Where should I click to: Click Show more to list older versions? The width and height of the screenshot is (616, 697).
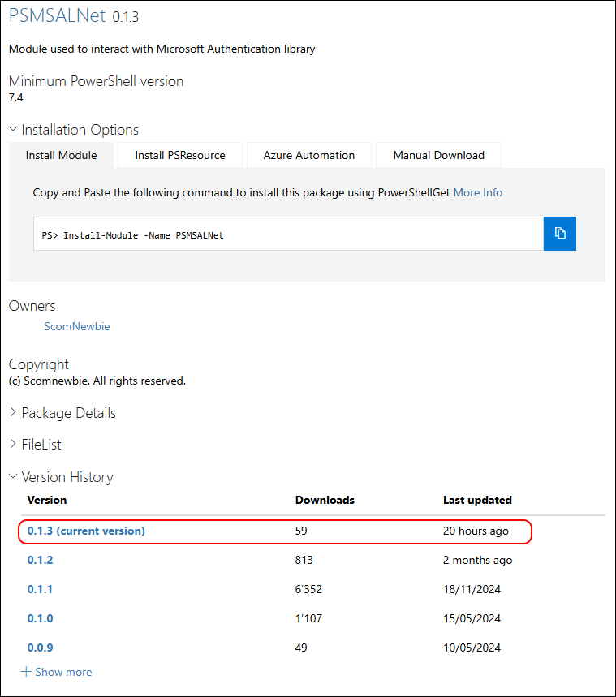(63, 672)
